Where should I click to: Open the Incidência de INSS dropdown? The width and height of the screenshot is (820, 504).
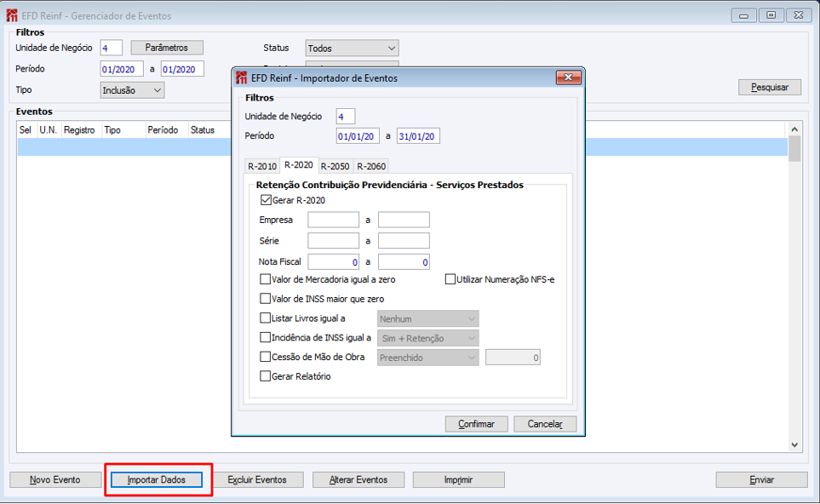(427, 338)
